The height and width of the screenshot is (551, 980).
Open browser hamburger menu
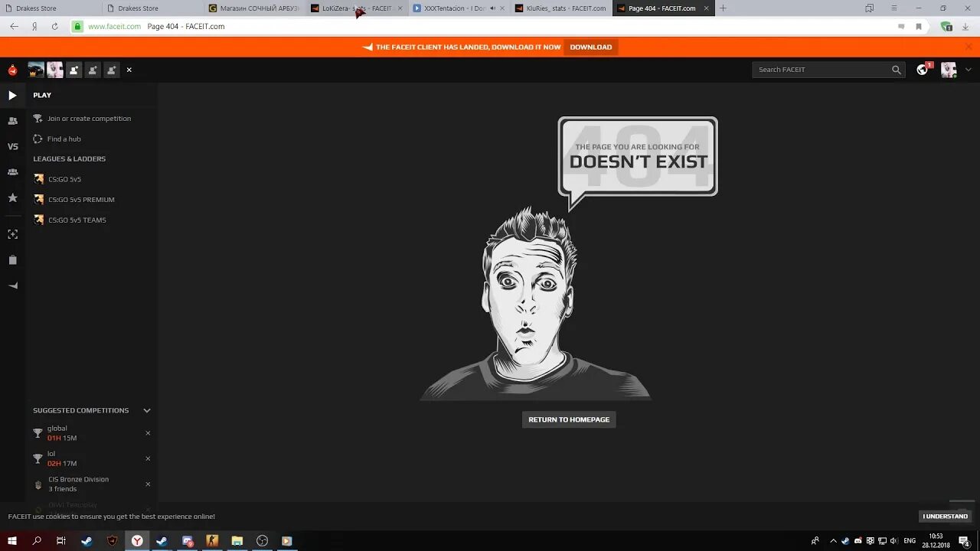(894, 8)
